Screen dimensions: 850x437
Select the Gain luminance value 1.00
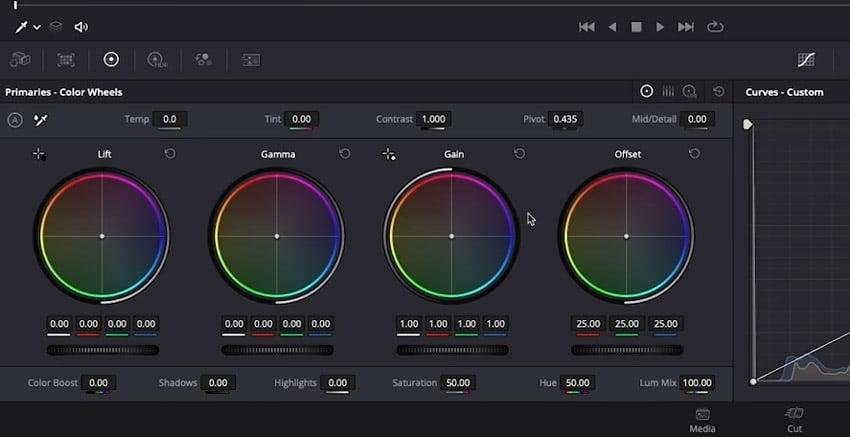click(x=409, y=324)
